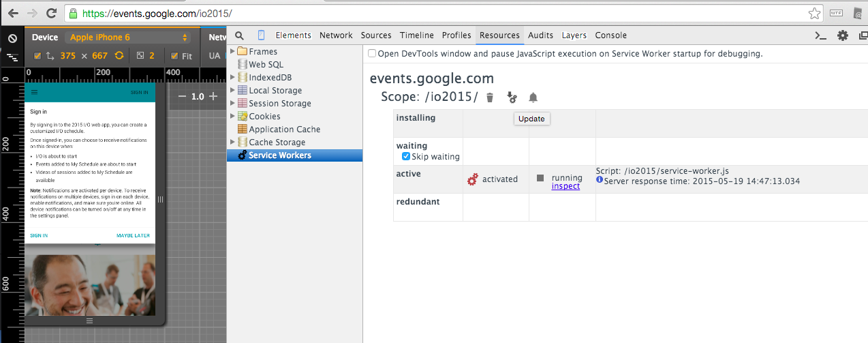Click the device pixel ratio icon
The image size is (868, 343).
(140, 56)
